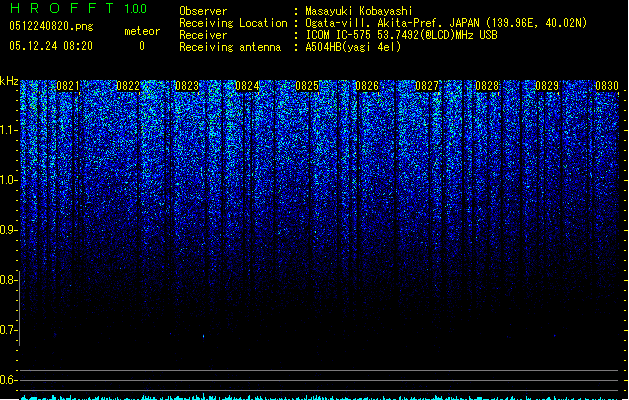The height and width of the screenshot is (400, 629).
Task: Click the 0.9 kHz axis label
Action: click(x=8, y=230)
